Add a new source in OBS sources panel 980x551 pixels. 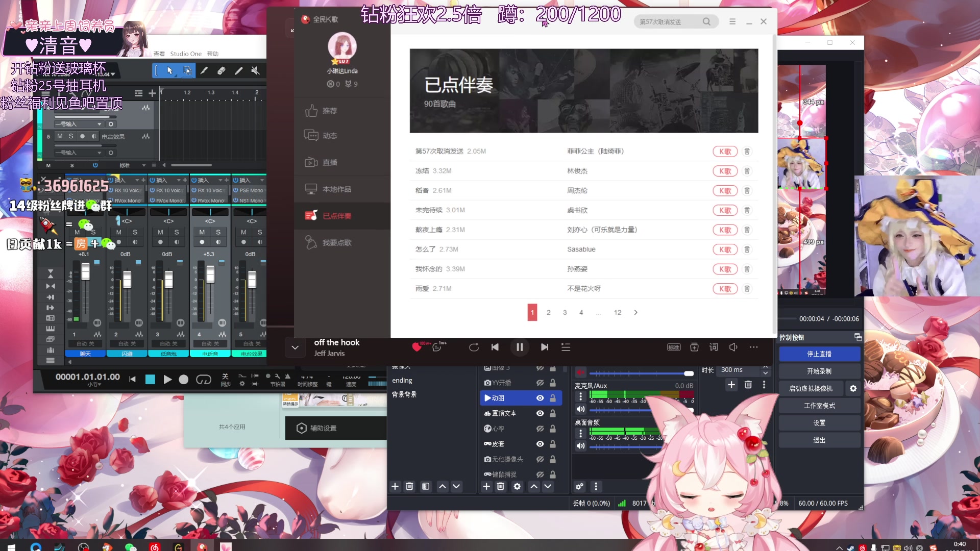(x=486, y=487)
